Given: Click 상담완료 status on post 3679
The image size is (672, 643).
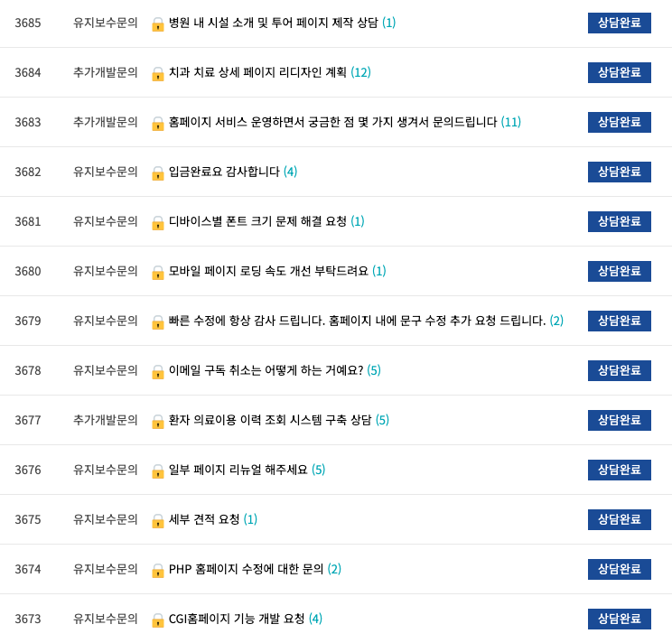Looking at the screenshot, I should (619, 321).
